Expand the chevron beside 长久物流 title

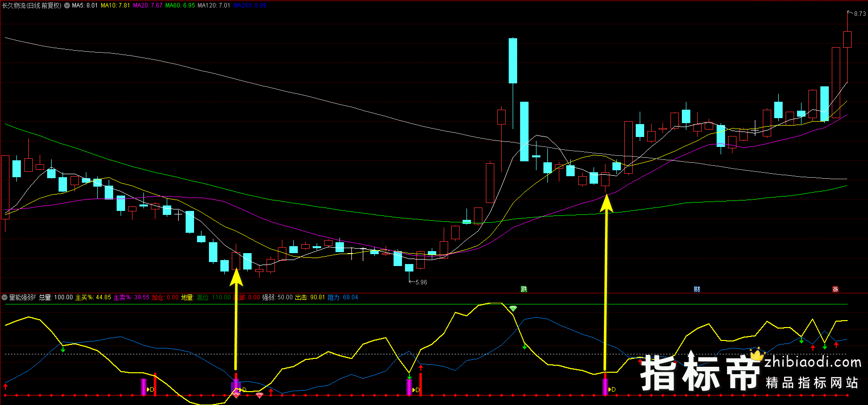point(67,5)
